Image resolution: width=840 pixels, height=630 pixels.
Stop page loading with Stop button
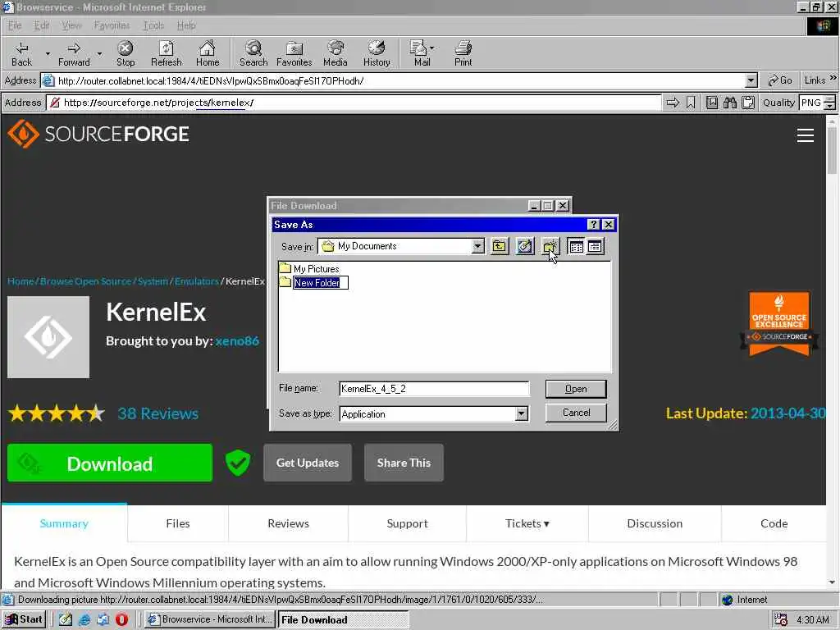(x=126, y=53)
